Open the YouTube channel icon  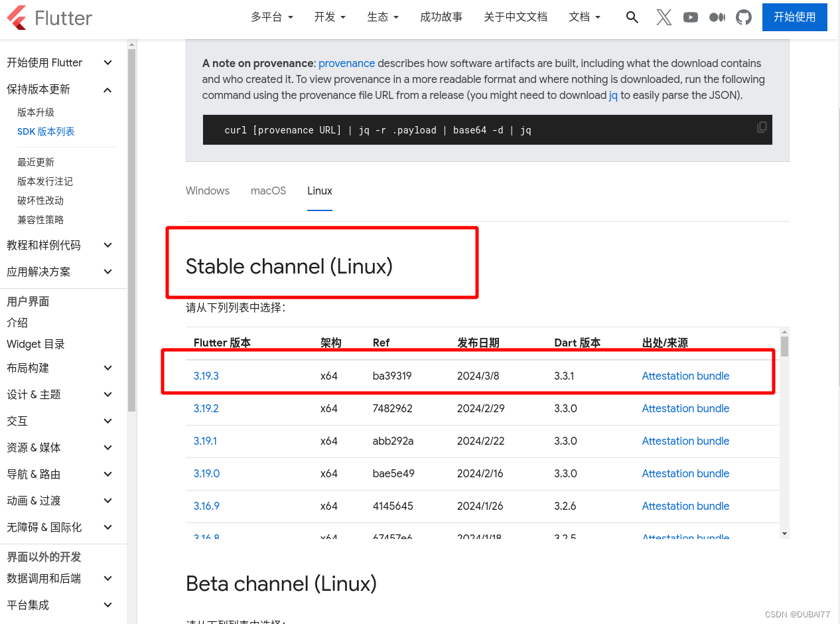690,17
